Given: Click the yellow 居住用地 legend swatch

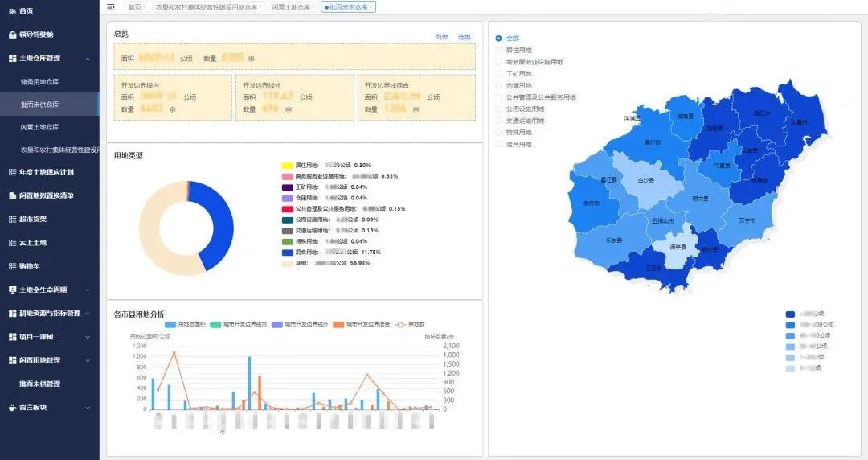Looking at the screenshot, I should click(x=287, y=165).
